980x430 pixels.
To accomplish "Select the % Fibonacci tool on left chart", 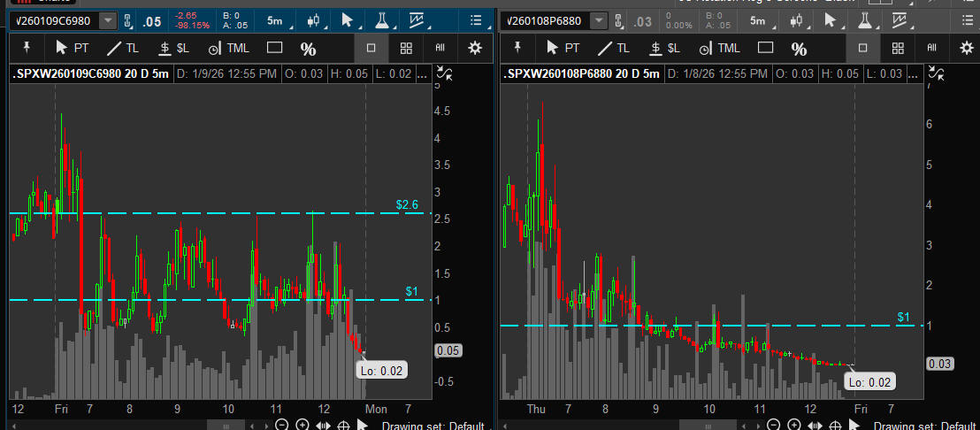I will tap(308, 49).
